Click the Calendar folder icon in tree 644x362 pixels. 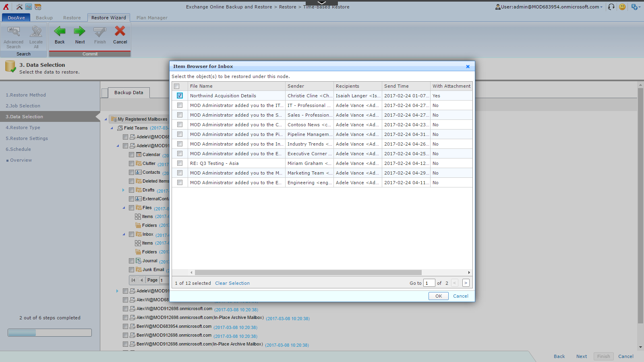pyautogui.click(x=139, y=154)
